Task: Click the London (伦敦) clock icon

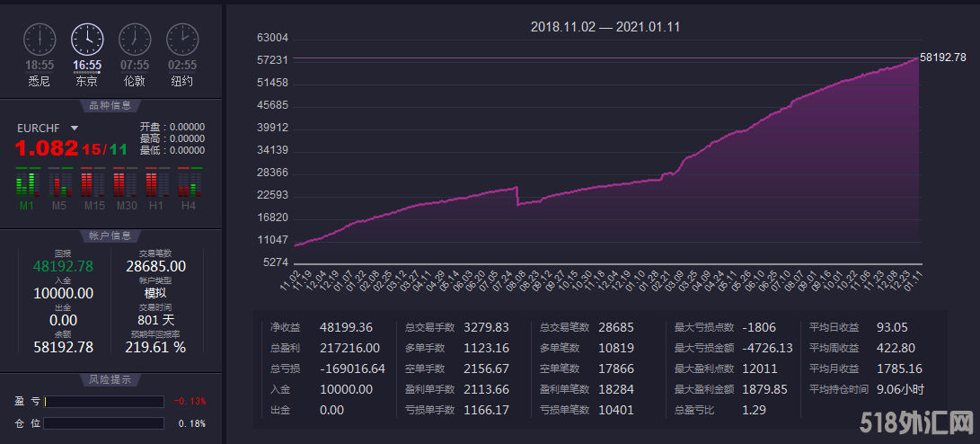Action: point(135,40)
